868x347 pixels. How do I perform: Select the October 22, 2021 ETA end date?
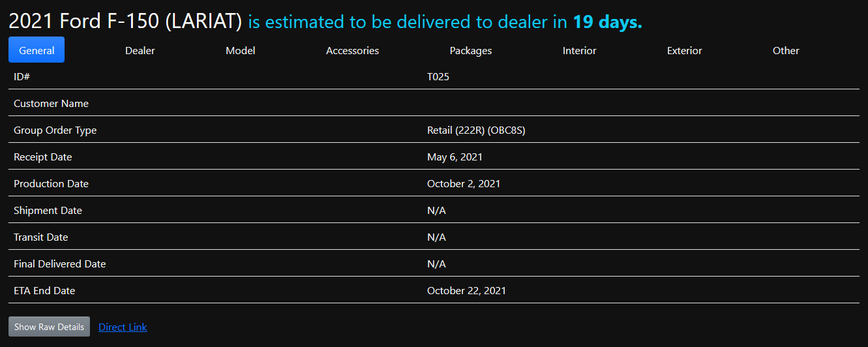click(466, 290)
